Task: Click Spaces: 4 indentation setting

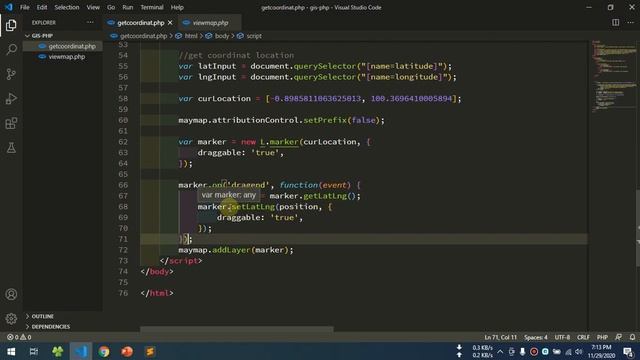Action: click(536, 337)
